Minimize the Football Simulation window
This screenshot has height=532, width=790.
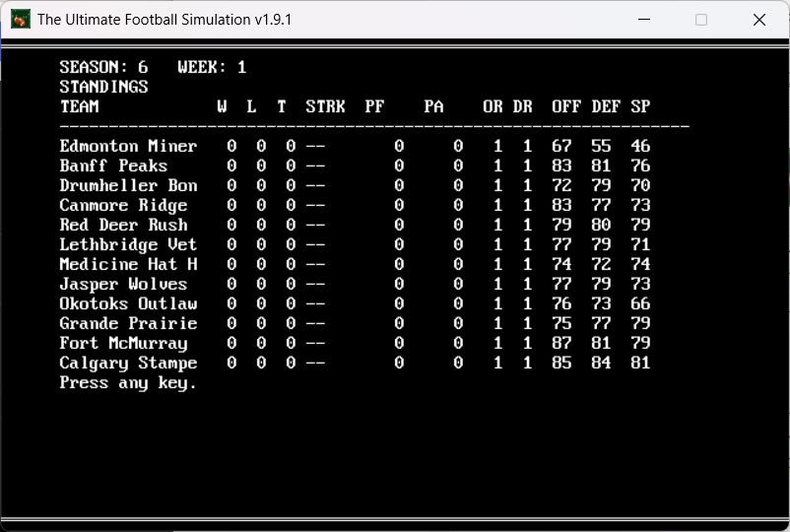643,20
